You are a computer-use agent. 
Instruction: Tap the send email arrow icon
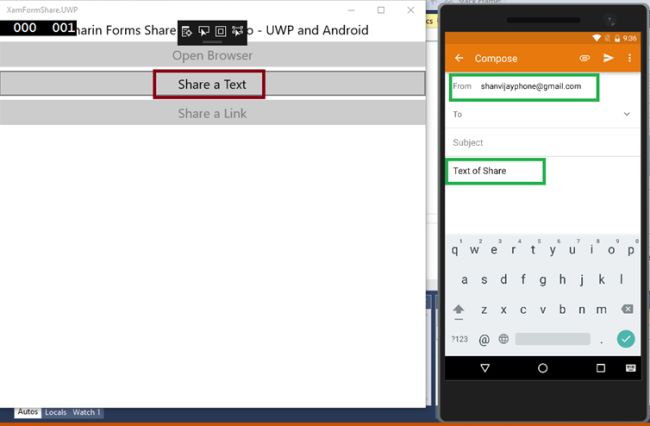coord(608,58)
